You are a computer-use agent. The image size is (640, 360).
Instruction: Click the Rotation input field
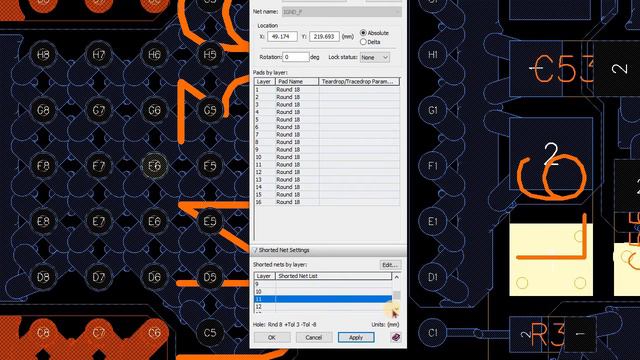point(296,57)
